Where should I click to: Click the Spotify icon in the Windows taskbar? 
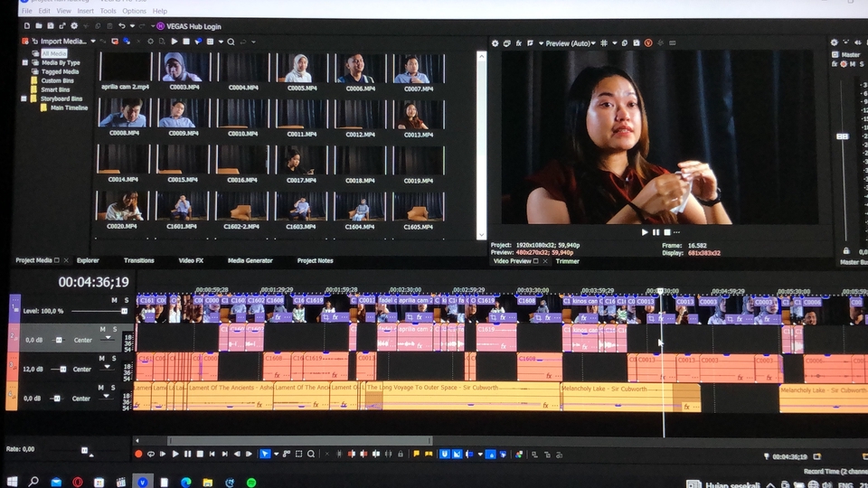tap(251, 483)
